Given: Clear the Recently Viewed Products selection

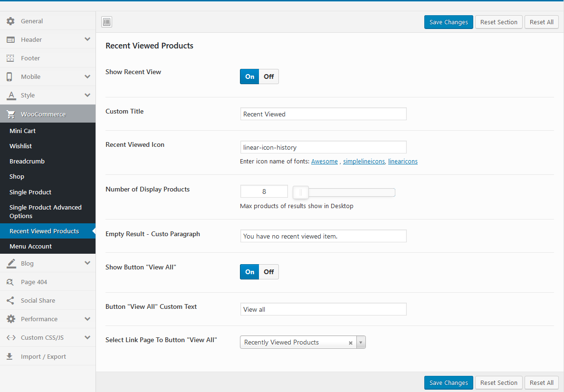Looking at the screenshot, I should 350,343.
